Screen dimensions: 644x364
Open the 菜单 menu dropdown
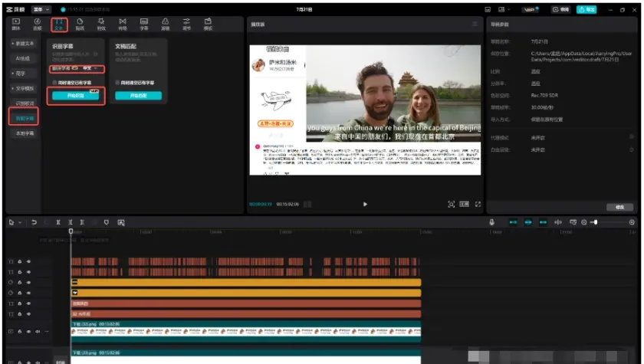pyautogui.click(x=41, y=9)
